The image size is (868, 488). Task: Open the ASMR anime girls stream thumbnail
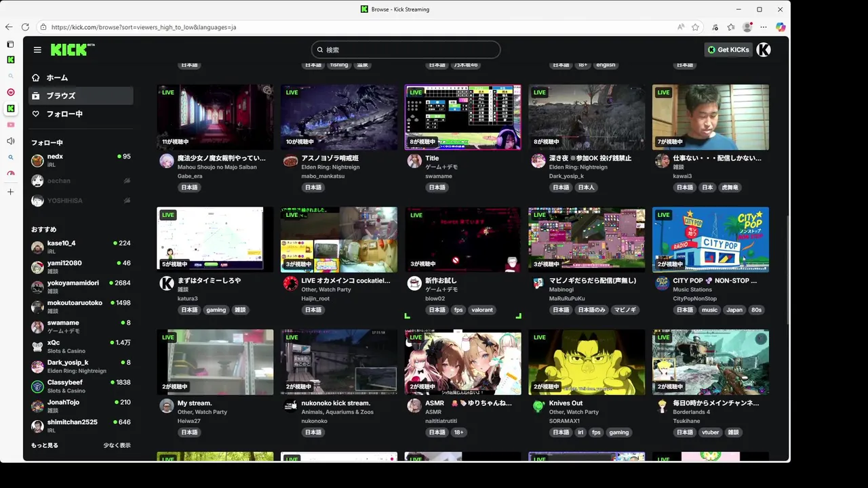463,362
